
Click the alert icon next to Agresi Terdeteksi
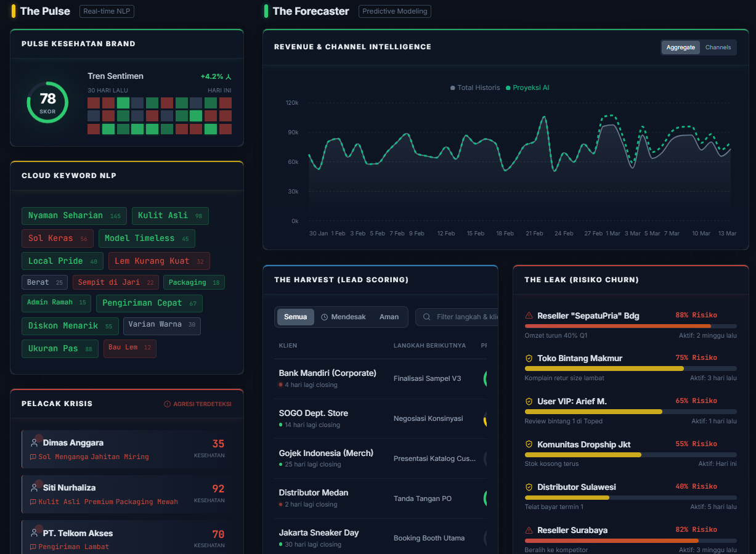click(167, 404)
